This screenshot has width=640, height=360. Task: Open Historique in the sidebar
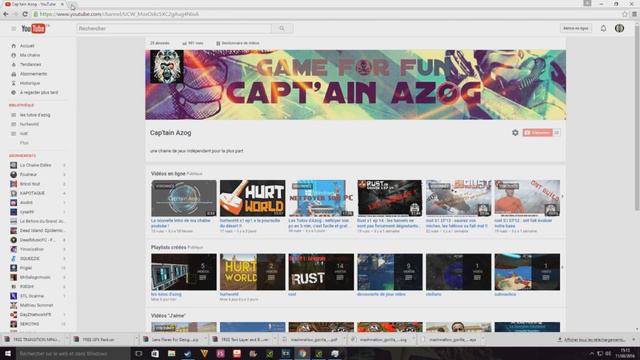30,83
